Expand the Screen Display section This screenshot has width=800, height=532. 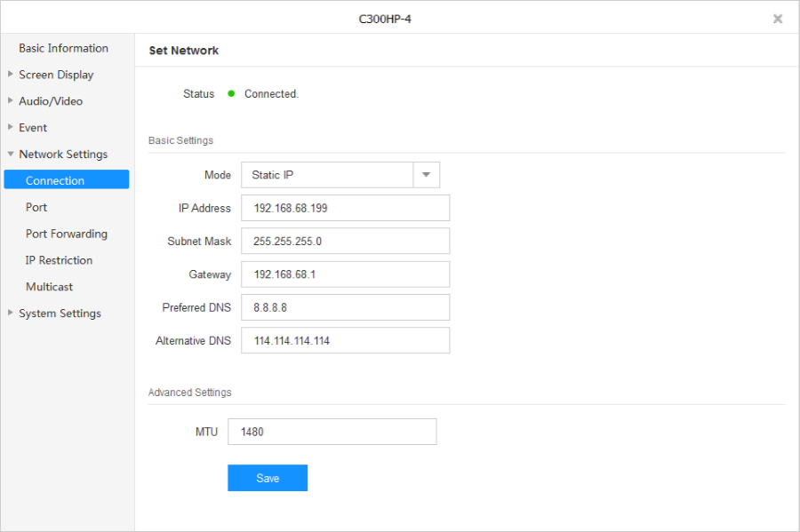click(x=55, y=75)
